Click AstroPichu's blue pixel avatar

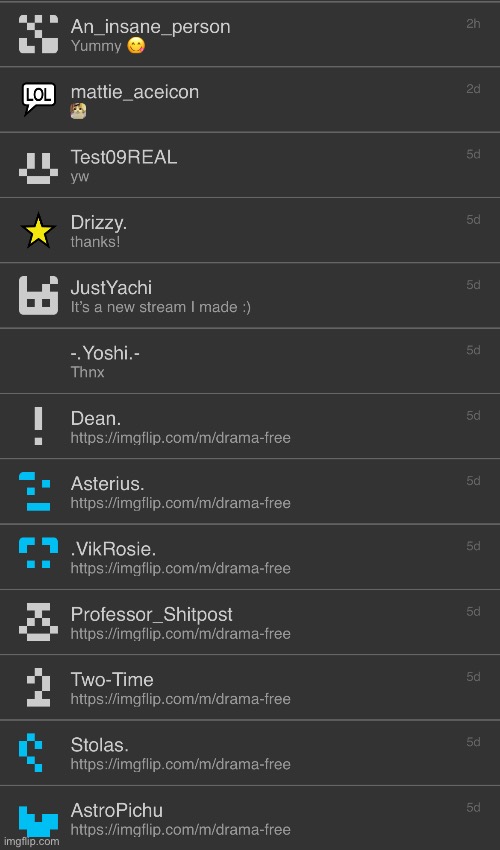coord(39,821)
